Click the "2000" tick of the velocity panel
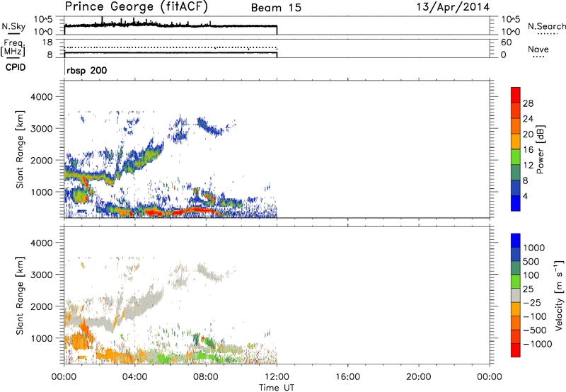566x392 pixels. 42,306
